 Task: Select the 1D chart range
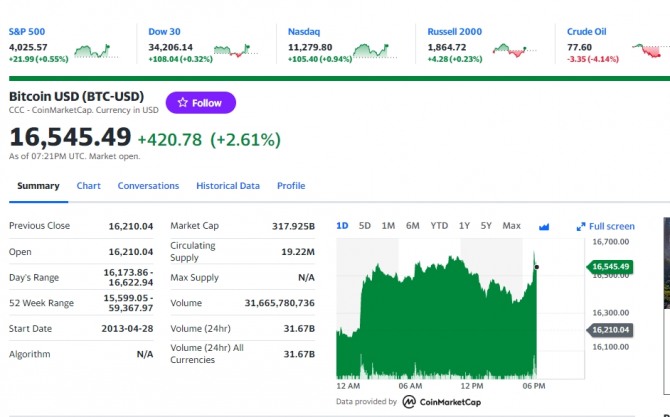(x=342, y=226)
